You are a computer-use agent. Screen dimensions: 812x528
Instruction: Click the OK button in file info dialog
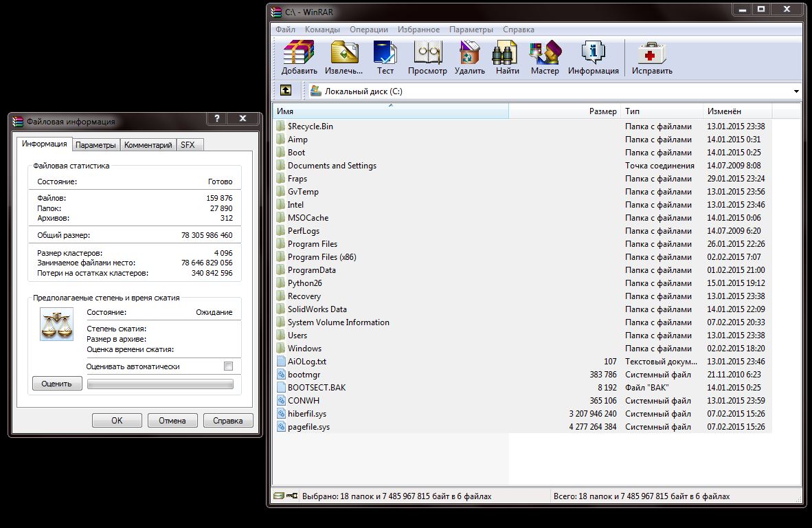117,421
